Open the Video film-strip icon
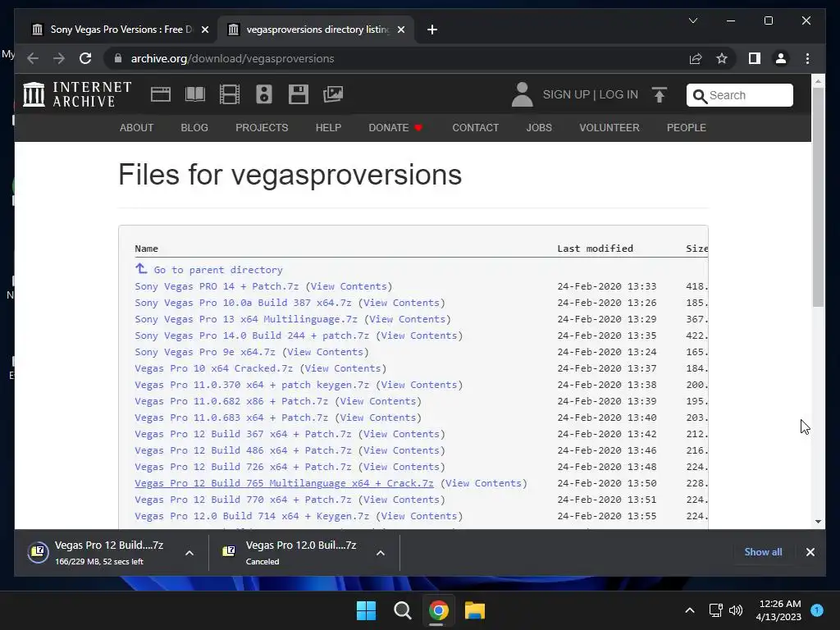The image size is (840, 630). pos(230,94)
